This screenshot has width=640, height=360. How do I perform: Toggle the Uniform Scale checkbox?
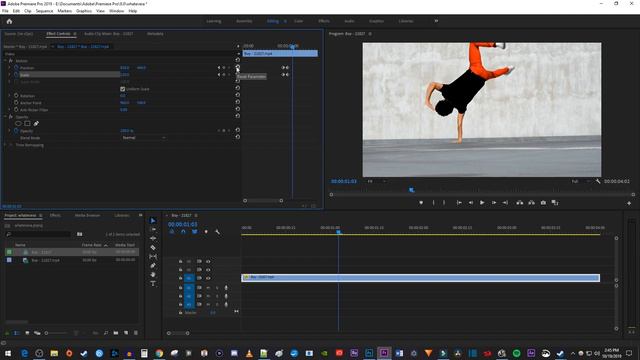pos(122,89)
